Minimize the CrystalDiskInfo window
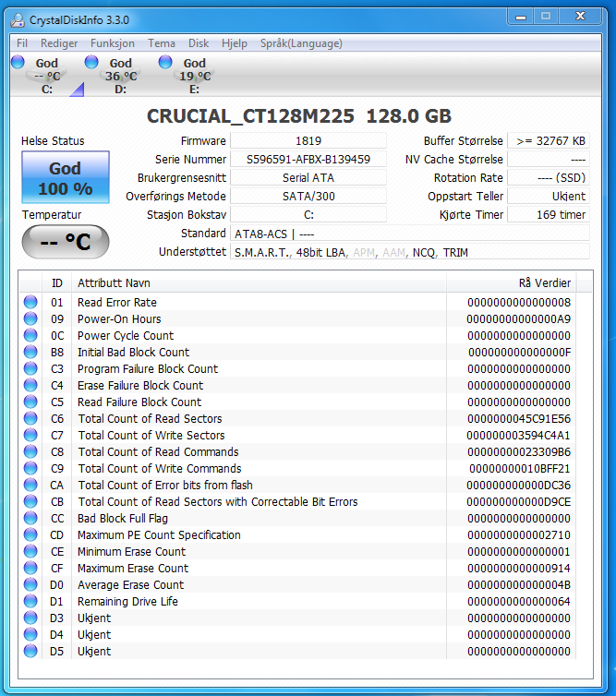The image size is (616, 696). [521, 17]
